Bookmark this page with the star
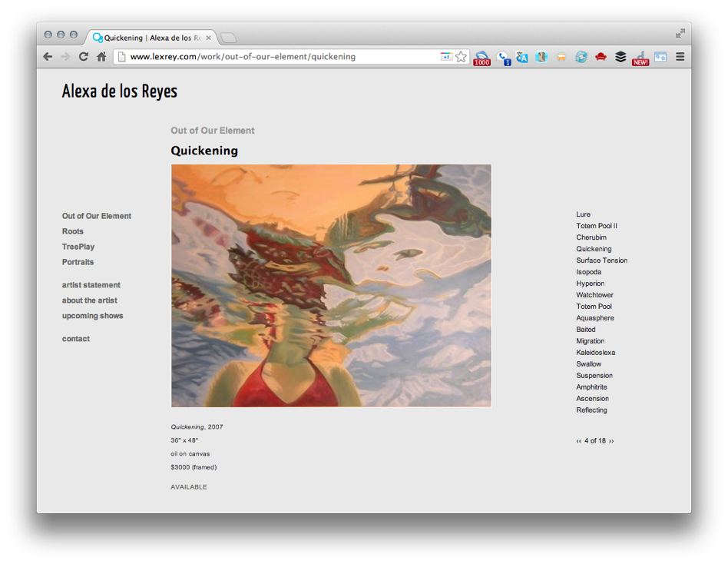 point(461,57)
